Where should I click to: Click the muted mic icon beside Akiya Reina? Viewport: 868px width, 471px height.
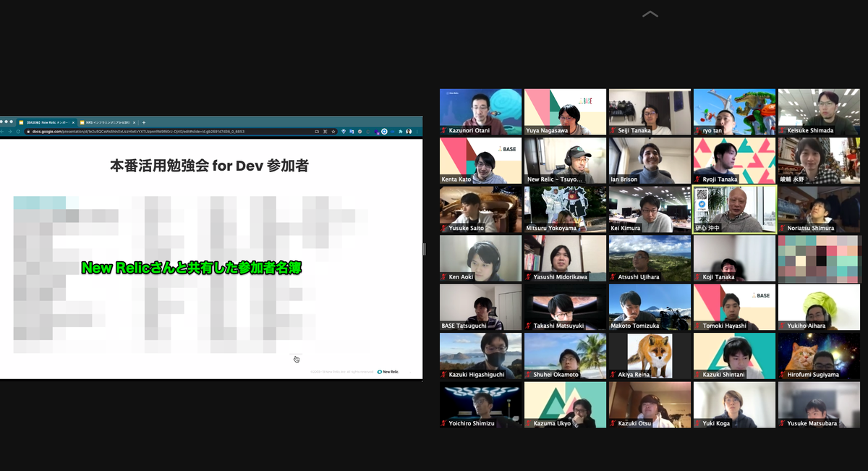(613, 375)
